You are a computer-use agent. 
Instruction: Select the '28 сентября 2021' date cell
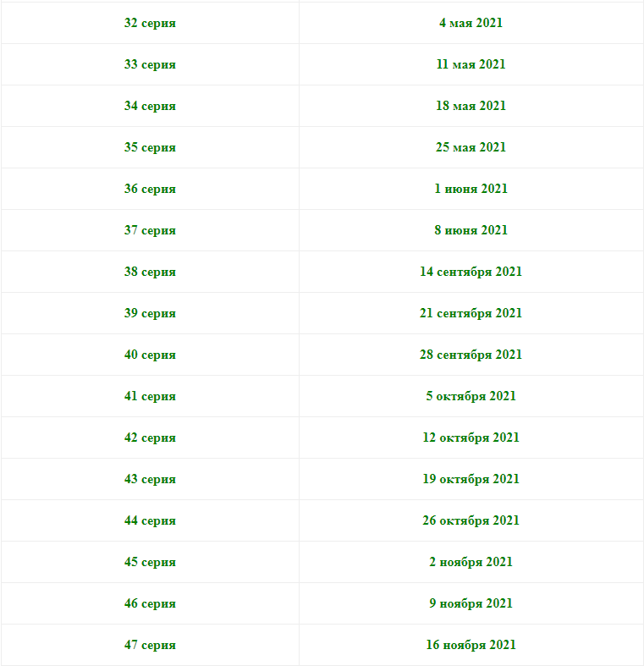pos(471,355)
